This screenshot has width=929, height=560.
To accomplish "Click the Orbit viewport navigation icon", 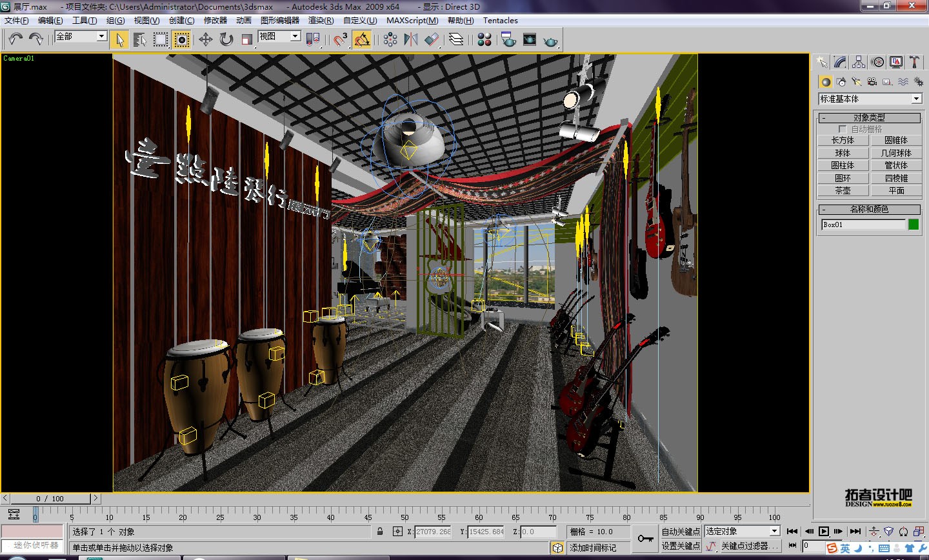I will (x=903, y=532).
